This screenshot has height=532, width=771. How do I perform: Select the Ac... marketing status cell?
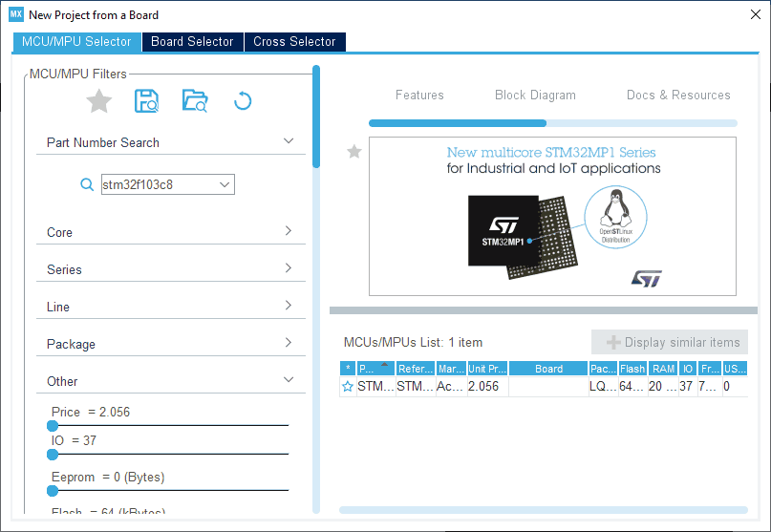point(451,387)
